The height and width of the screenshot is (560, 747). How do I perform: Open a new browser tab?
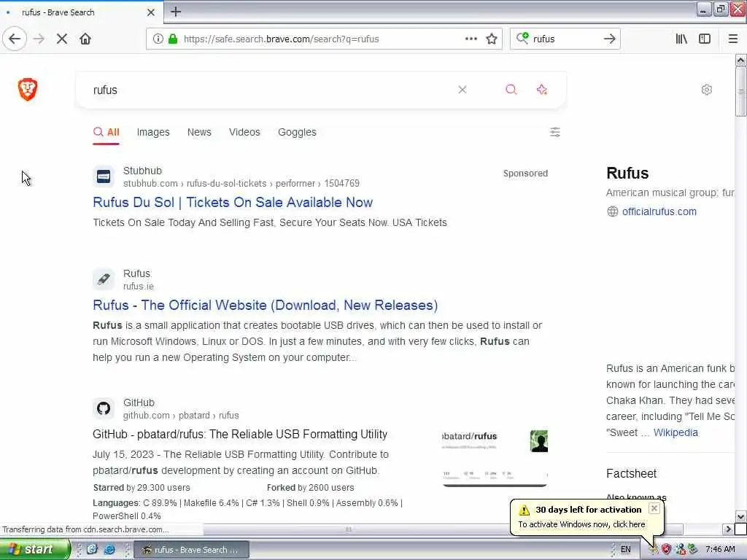click(x=176, y=12)
